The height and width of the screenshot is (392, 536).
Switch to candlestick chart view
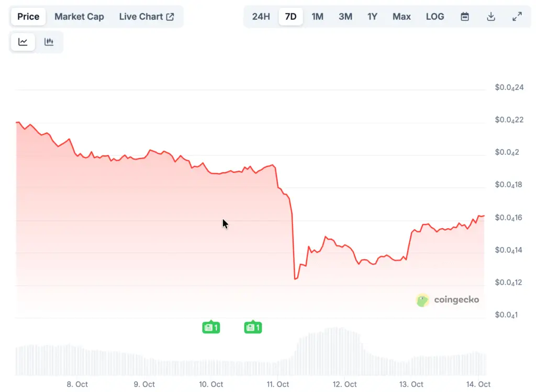coord(49,42)
